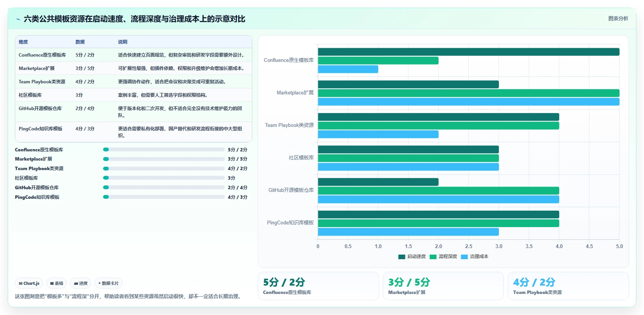Screen dimensions: 644x315
Task: Click the 社区模板库 progress bar
Action: [x=164, y=178]
